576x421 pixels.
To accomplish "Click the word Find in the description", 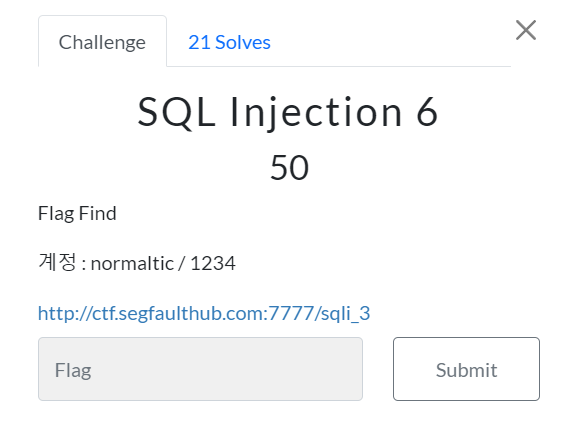I will coord(97,213).
